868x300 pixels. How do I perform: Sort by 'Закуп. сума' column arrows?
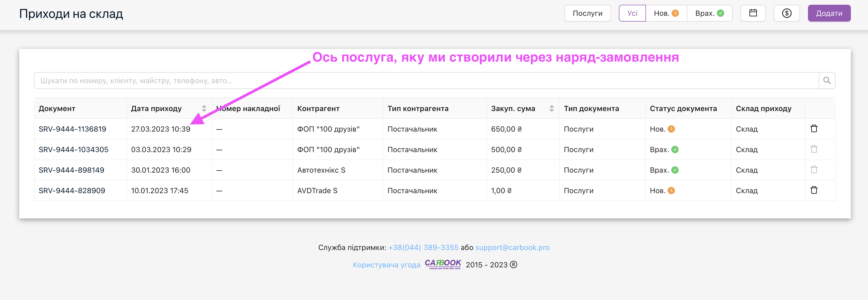click(x=551, y=108)
